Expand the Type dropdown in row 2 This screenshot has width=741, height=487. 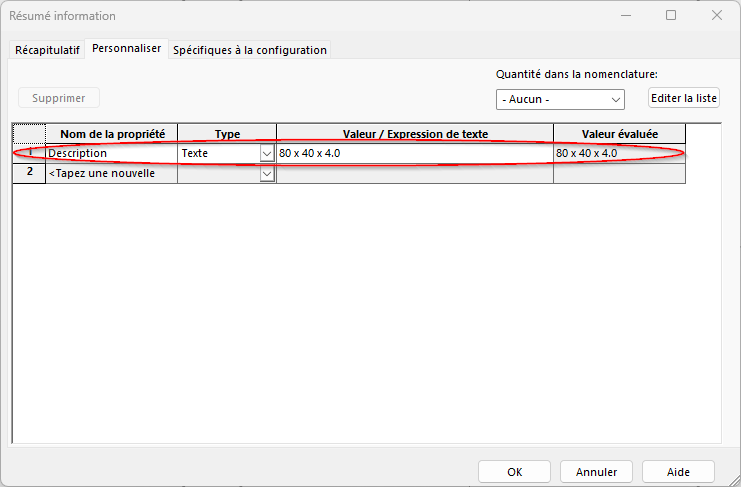tap(267, 174)
